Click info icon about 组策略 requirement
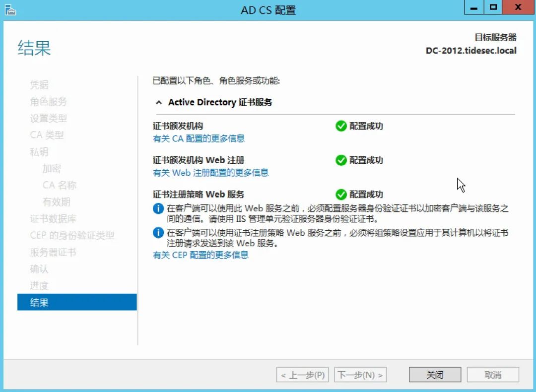This screenshot has height=392, width=536. pos(159,233)
